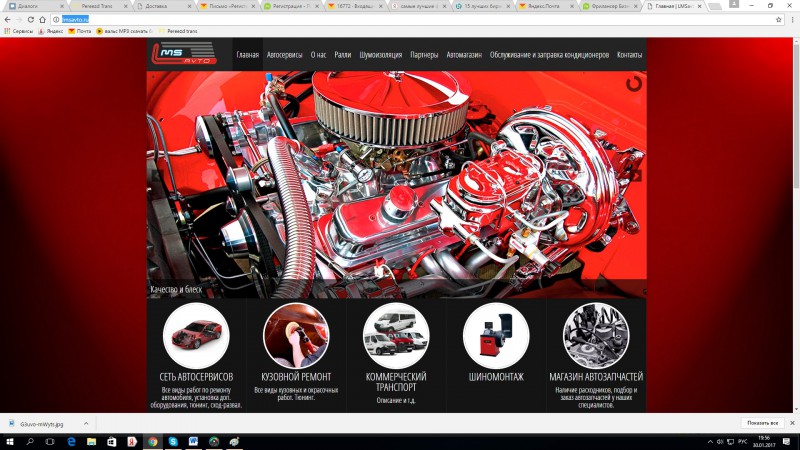Open the Автосервисы menu item

click(x=284, y=55)
